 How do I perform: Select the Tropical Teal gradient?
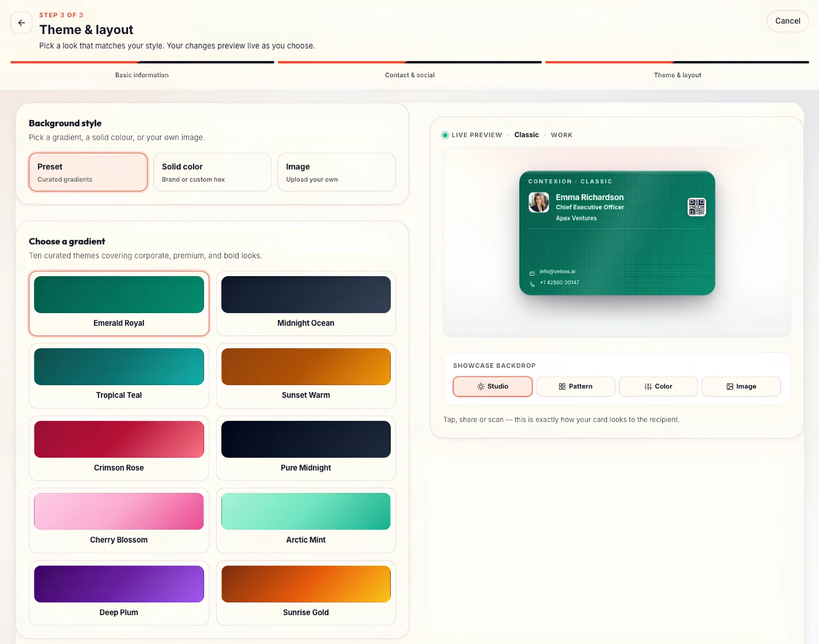(119, 376)
